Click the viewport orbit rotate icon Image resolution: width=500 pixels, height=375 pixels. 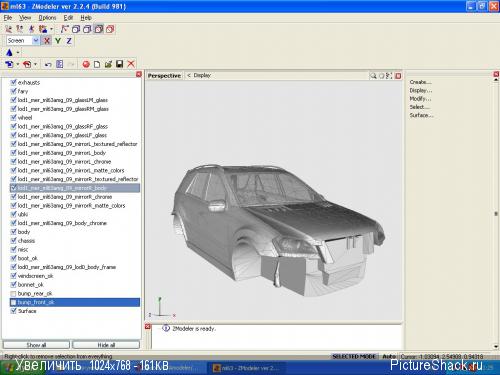pyautogui.click(x=381, y=76)
